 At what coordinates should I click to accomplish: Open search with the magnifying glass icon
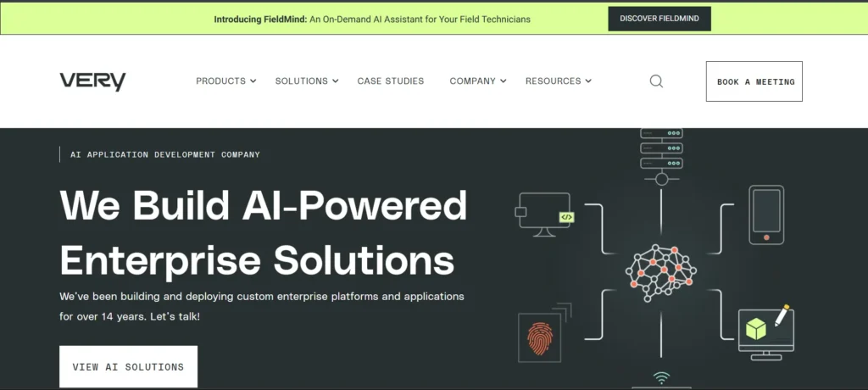(656, 81)
